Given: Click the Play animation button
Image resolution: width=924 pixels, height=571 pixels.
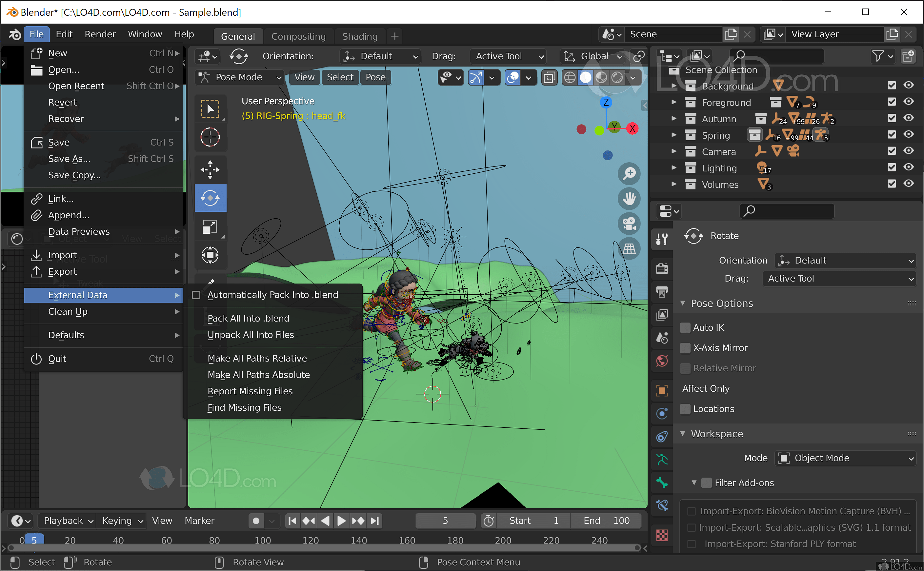Looking at the screenshot, I should (341, 521).
